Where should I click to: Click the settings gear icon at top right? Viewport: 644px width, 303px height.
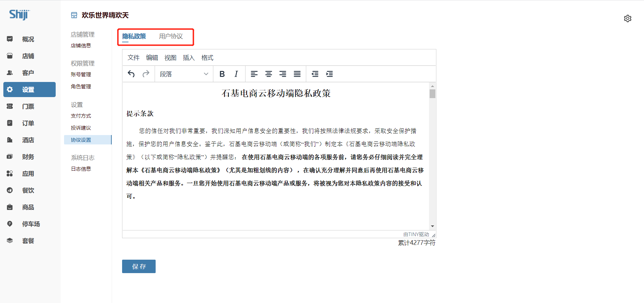click(628, 18)
